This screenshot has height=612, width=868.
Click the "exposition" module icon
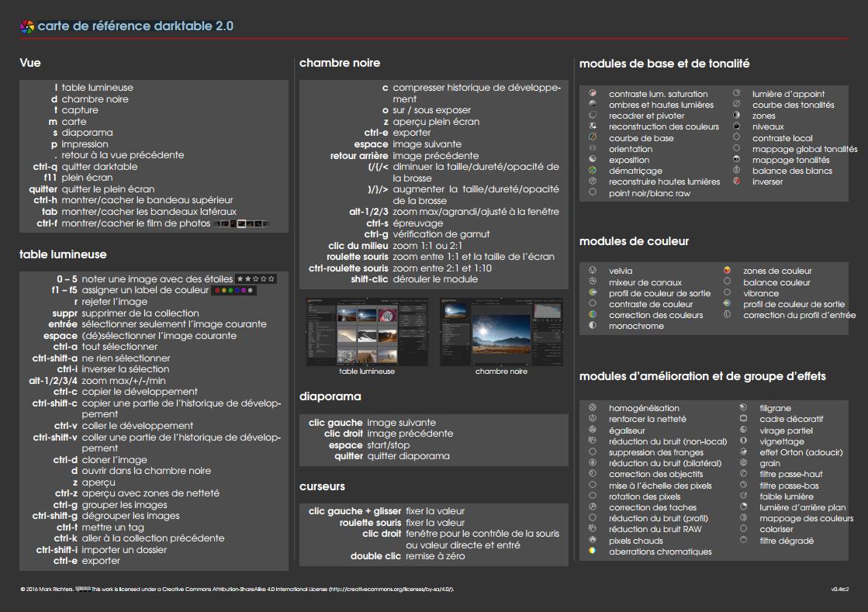coord(593,159)
